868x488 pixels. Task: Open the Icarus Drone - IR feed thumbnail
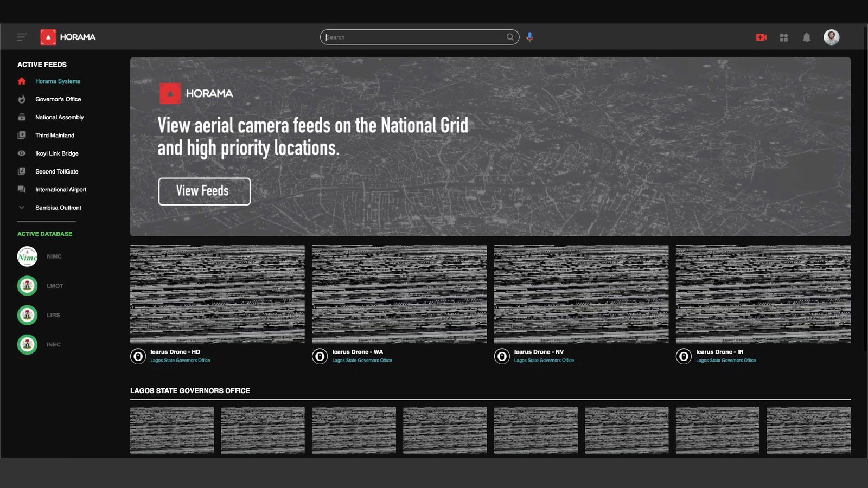pyautogui.click(x=763, y=294)
